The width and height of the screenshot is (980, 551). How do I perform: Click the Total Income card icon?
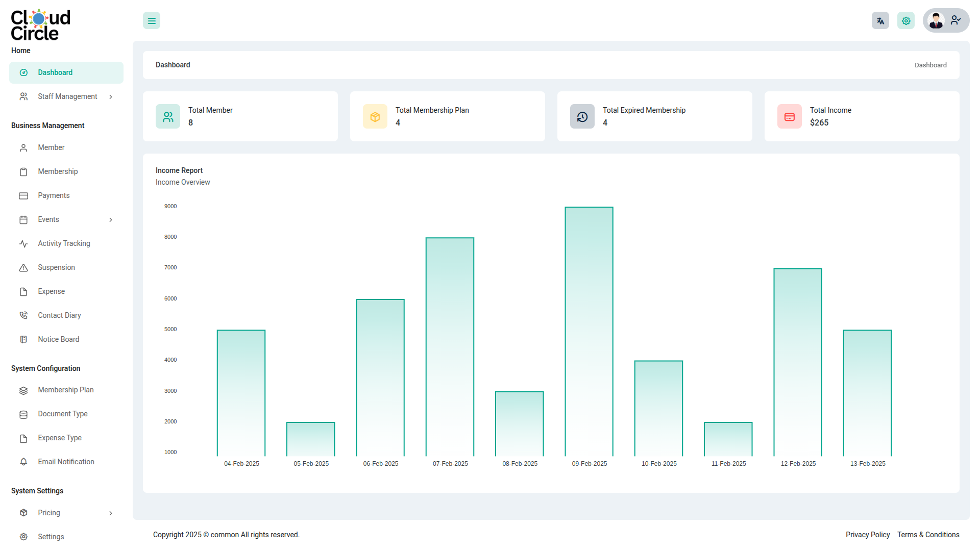(x=790, y=117)
